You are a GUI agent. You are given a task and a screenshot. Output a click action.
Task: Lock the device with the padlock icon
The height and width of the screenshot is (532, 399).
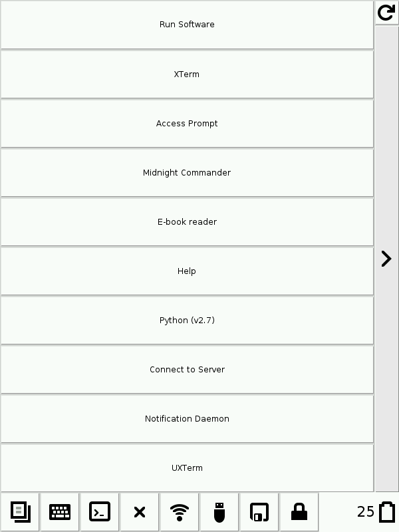[x=299, y=512]
